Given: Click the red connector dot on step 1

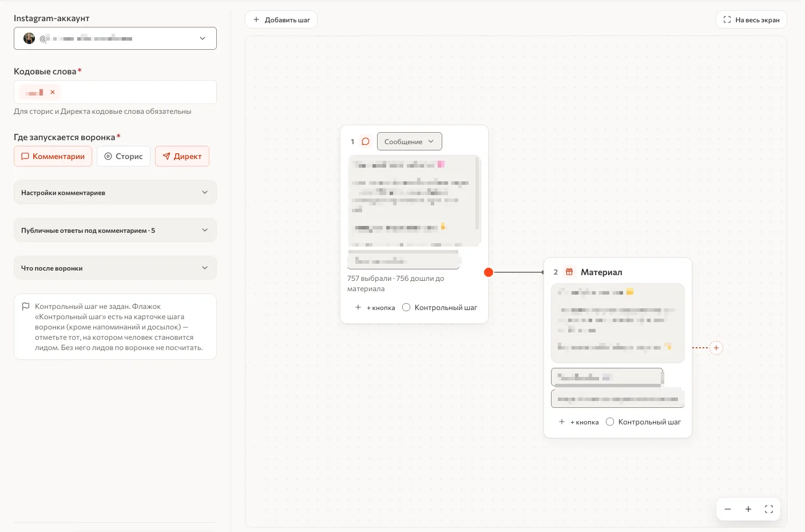Looking at the screenshot, I should (489, 272).
